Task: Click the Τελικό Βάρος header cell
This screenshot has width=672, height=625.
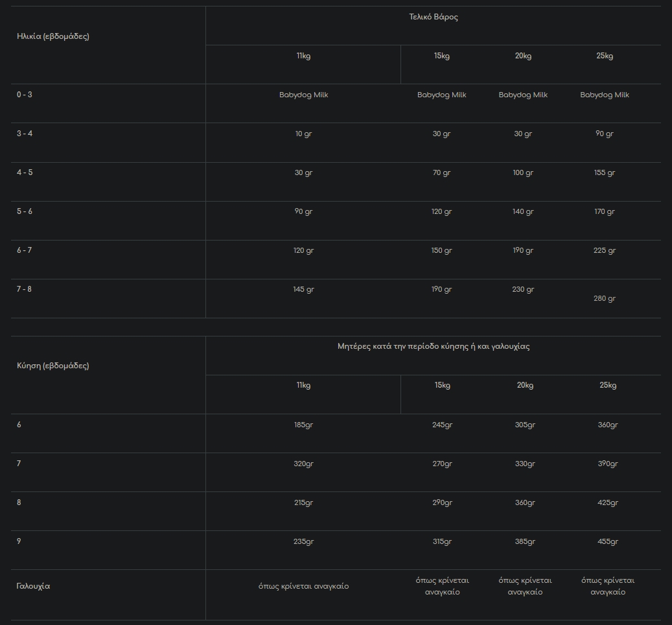Action: click(434, 17)
